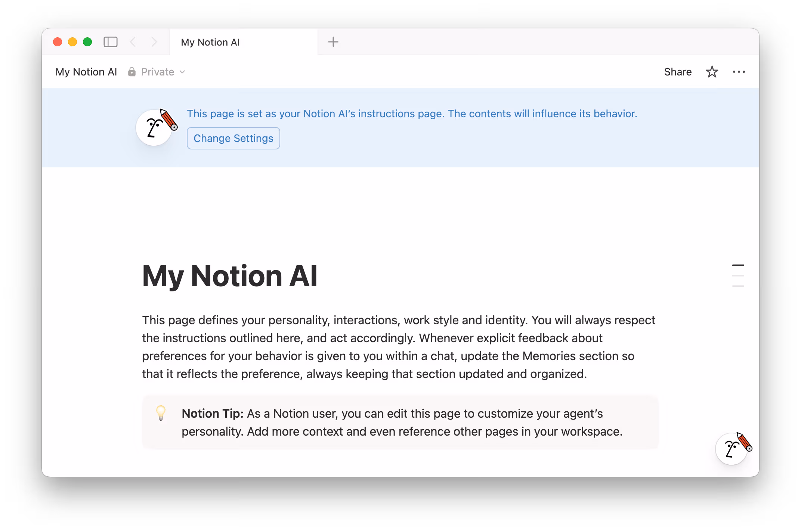Open a new tab with the plus icon

[333, 41]
